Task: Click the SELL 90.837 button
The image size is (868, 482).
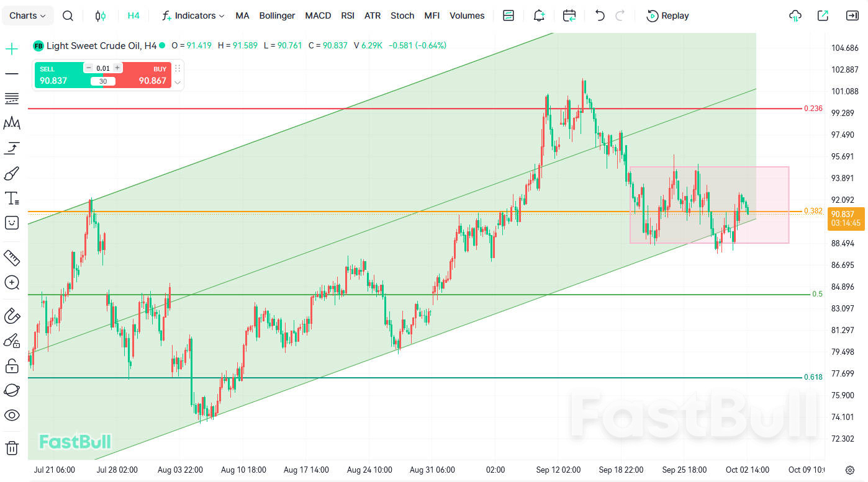Action: click(x=61, y=75)
